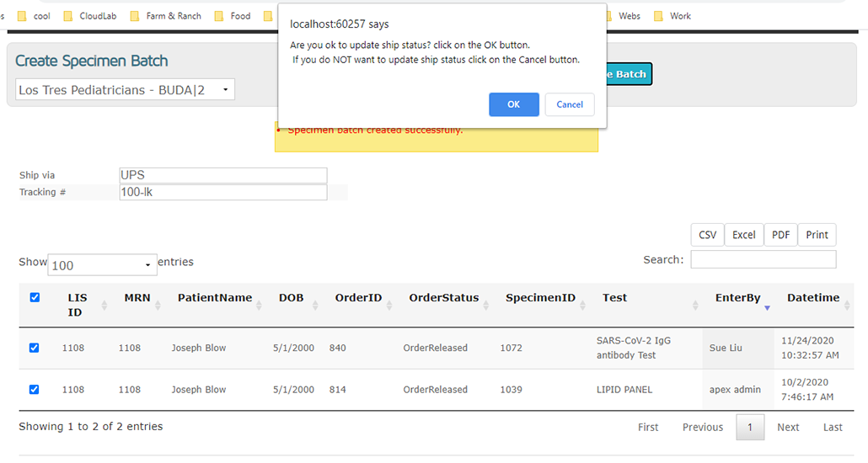
Task: Click Joseph Blow in order 840 row
Action: [199, 348]
